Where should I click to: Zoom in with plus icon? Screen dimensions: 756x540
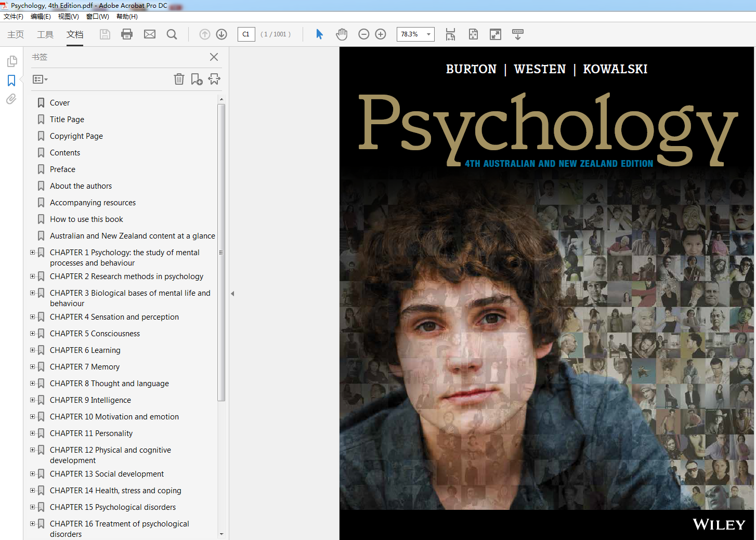[x=381, y=34]
